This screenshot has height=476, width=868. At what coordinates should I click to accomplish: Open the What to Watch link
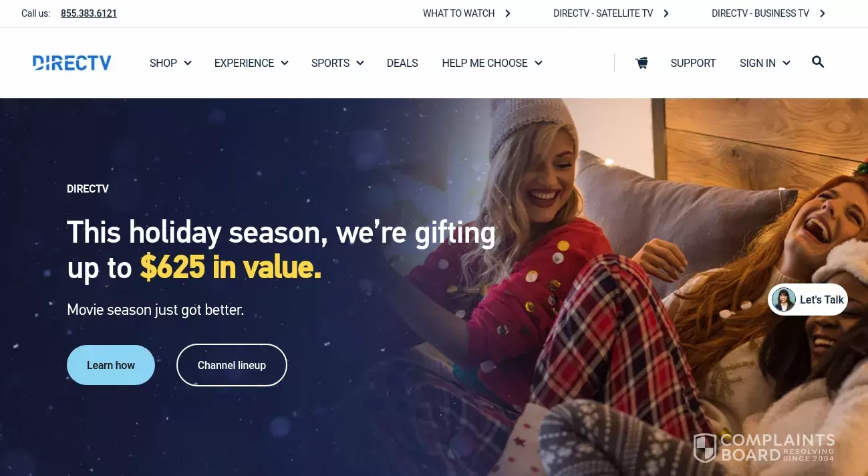459,13
